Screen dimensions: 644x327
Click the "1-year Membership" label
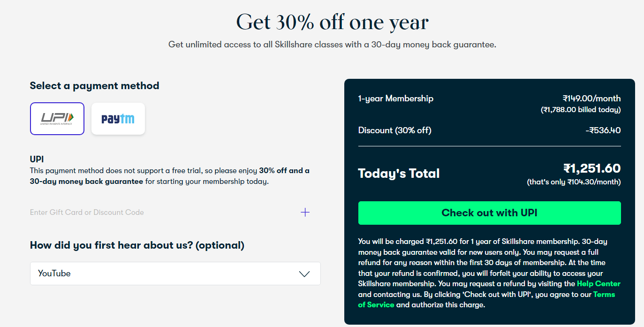[396, 99]
